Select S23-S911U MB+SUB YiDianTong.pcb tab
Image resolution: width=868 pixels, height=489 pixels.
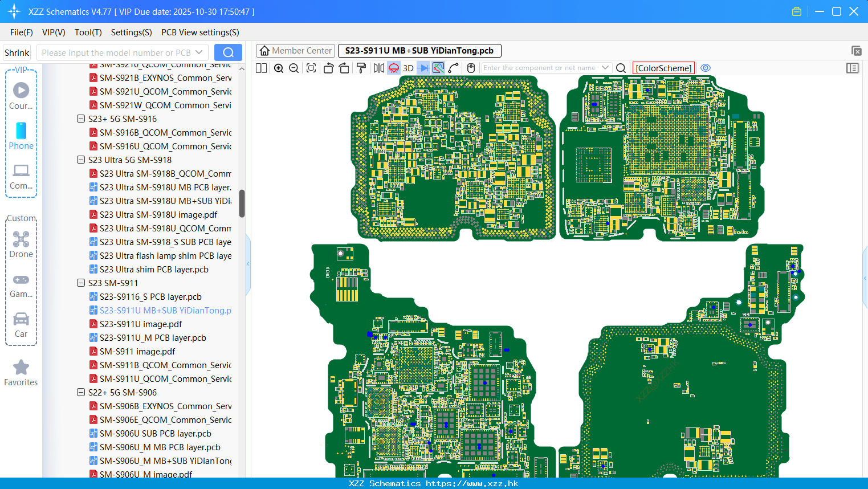tap(419, 51)
